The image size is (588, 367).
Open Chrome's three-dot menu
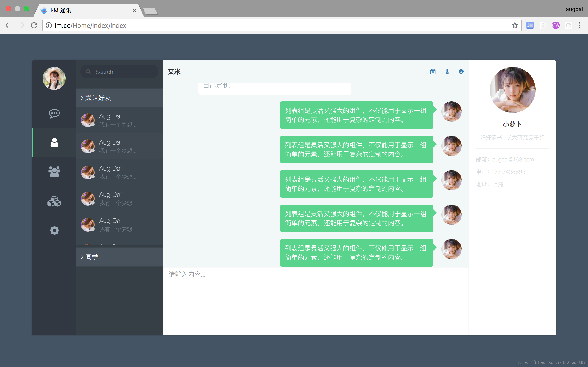(x=580, y=25)
